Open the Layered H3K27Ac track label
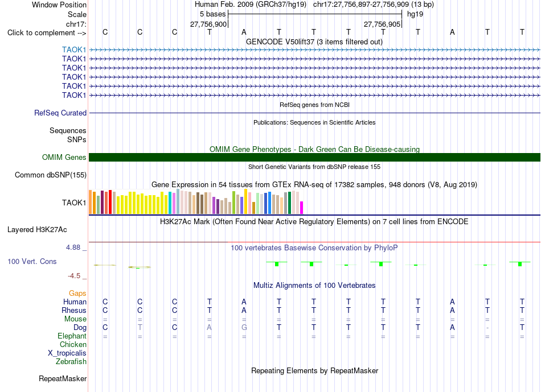Image resolution: width=541 pixels, height=392 pixels. tap(37, 230)
